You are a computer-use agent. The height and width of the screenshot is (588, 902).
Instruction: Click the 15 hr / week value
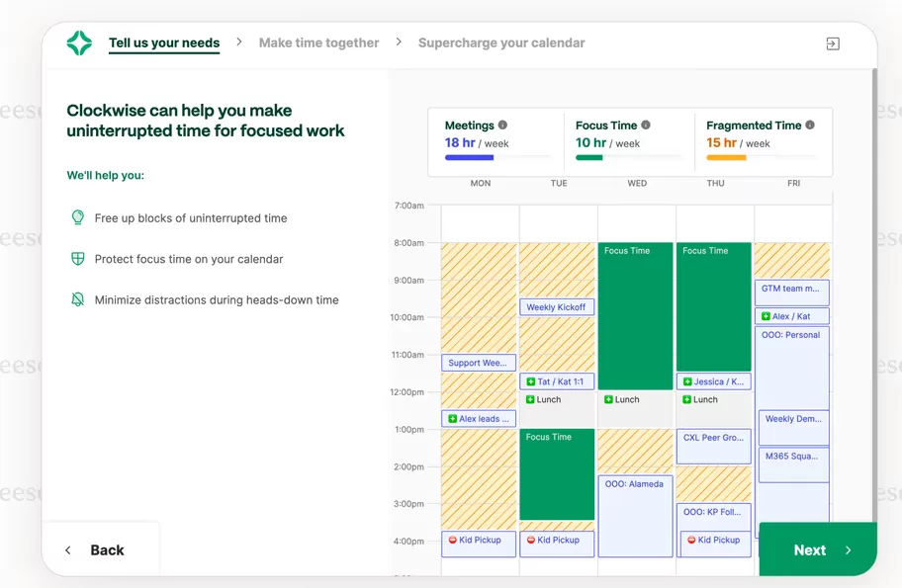[x=738, y=142]
